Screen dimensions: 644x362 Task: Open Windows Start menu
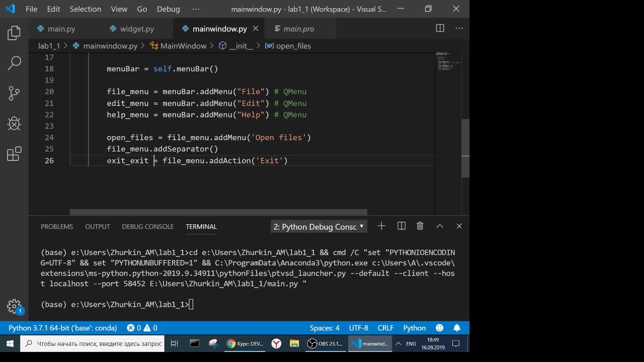[x=10, y=344]
